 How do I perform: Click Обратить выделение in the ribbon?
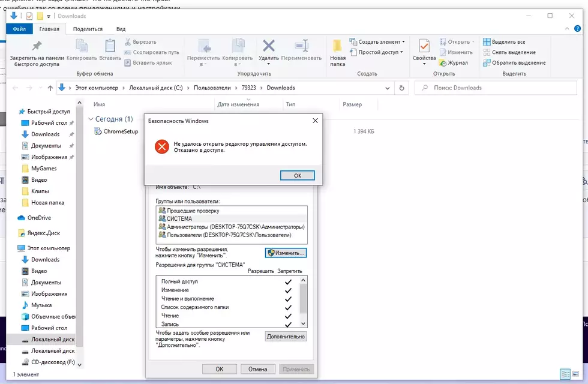pyautogui.click(x=514, y=62)
